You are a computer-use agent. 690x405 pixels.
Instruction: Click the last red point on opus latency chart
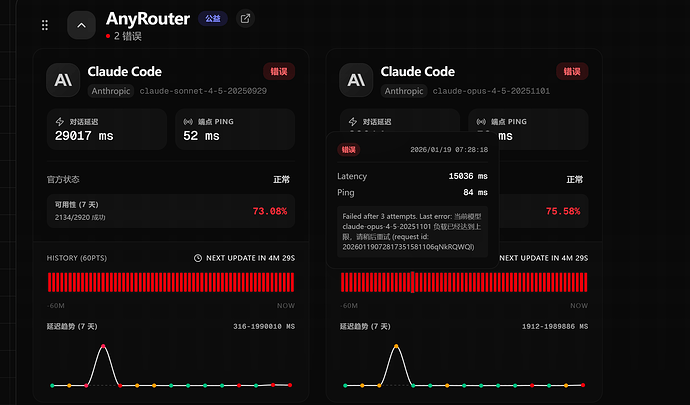coord(583,385)
